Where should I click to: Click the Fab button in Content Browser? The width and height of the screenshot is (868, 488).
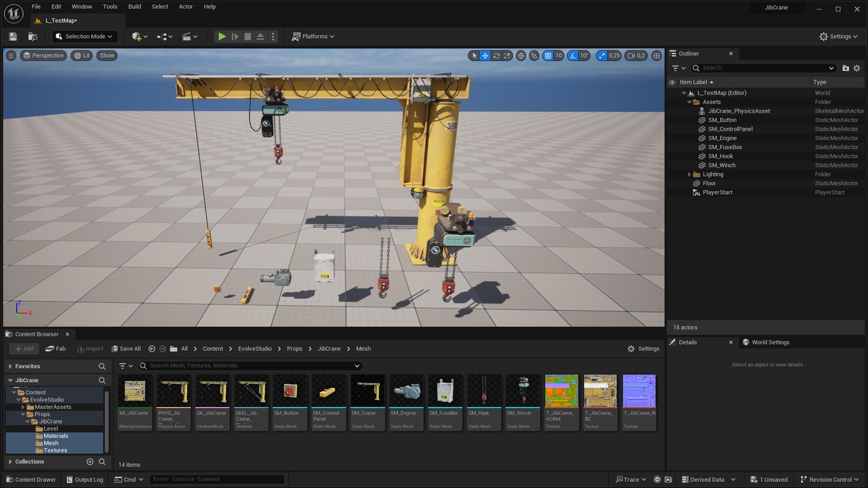[56, 348]
